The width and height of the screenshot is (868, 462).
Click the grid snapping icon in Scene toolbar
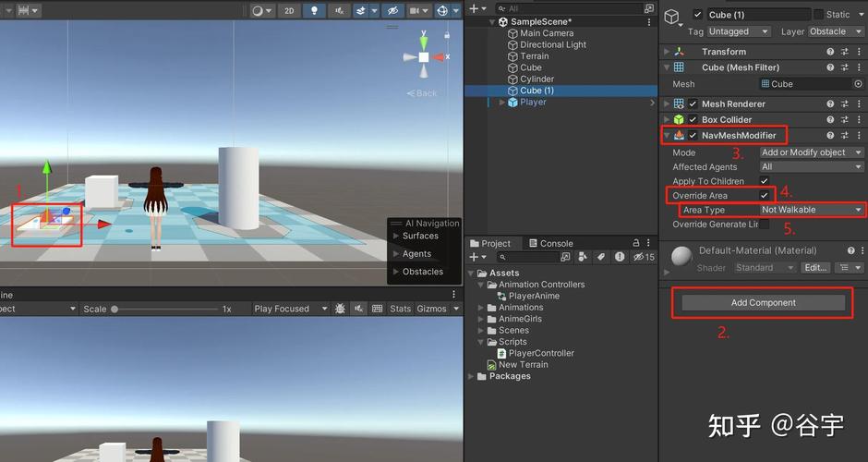[24, 10]
